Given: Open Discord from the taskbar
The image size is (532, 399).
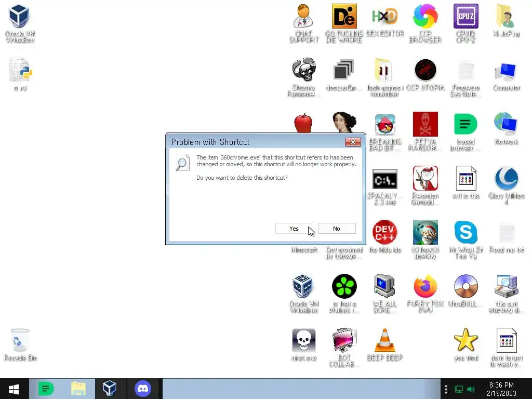Looking at the screenshot, I should [143, 389].
